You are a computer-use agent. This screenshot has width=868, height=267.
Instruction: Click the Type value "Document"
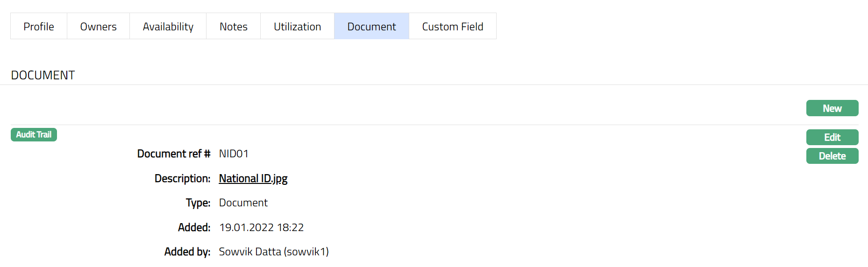(243, 203)
